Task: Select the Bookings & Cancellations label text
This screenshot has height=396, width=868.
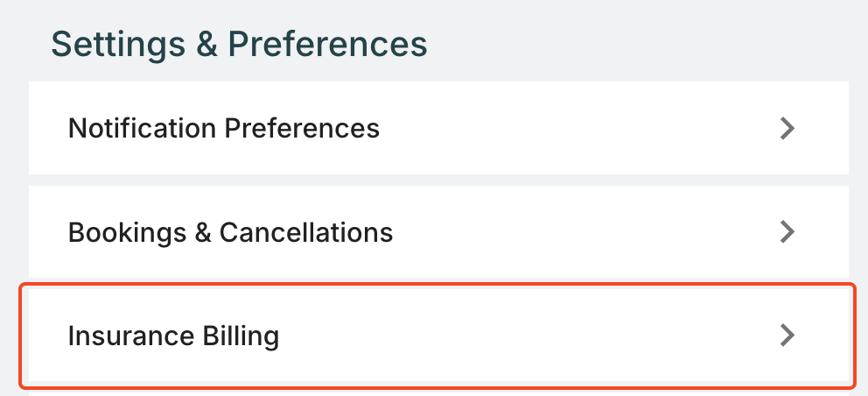Action: [x=230, y=232]
